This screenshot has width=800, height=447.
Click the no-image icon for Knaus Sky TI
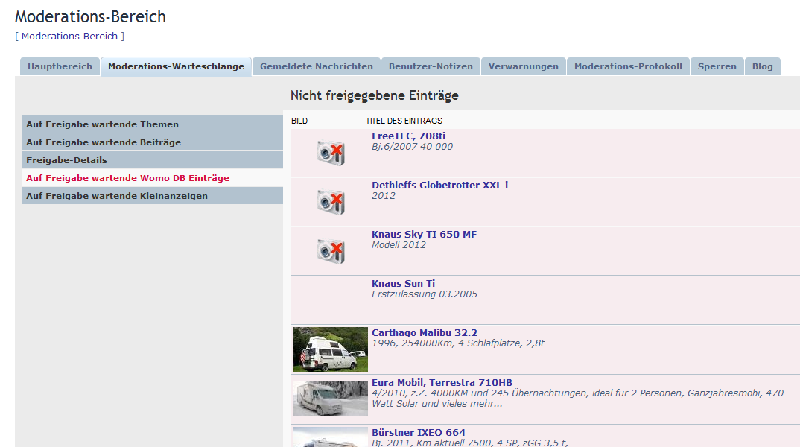pyautogui.click(x=331, y=251)
